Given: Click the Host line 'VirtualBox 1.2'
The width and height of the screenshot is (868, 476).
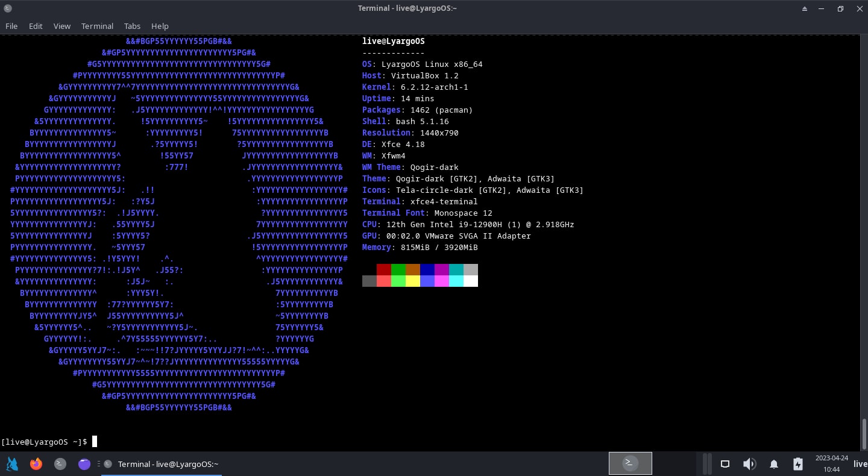Looking at the screenshot, I should pos(410,75).
